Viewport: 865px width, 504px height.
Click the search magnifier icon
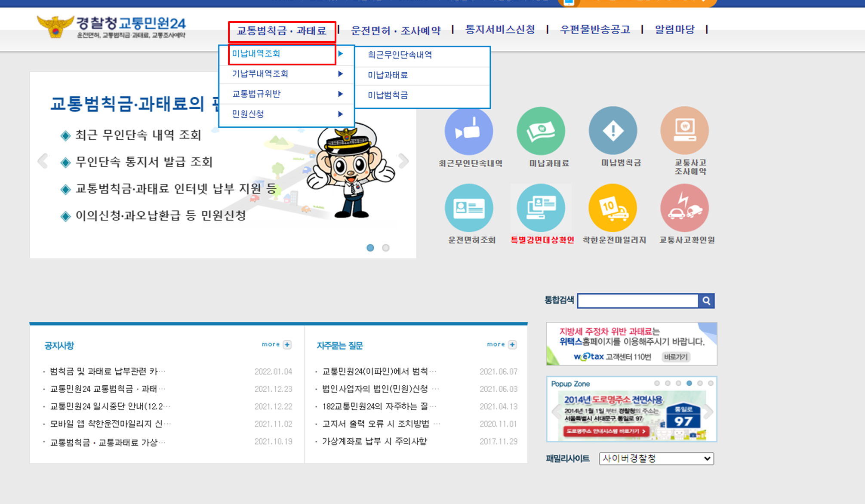pos(706,301)
